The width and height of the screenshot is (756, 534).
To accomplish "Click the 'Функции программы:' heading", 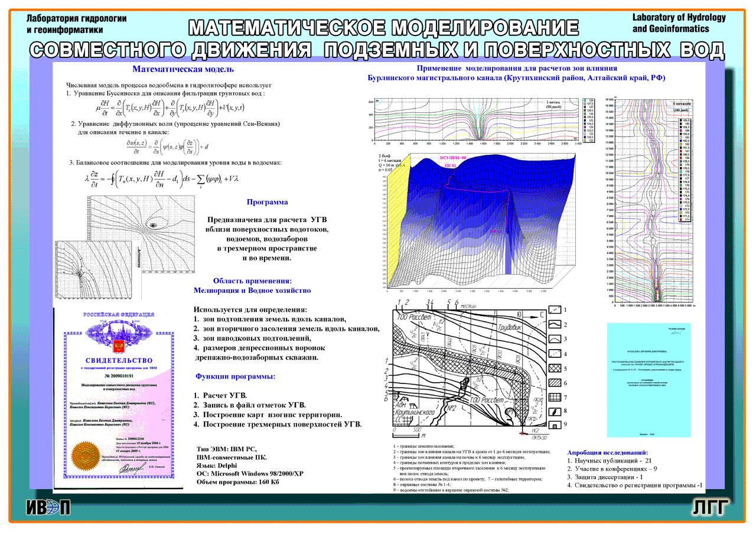I will 234,376.
